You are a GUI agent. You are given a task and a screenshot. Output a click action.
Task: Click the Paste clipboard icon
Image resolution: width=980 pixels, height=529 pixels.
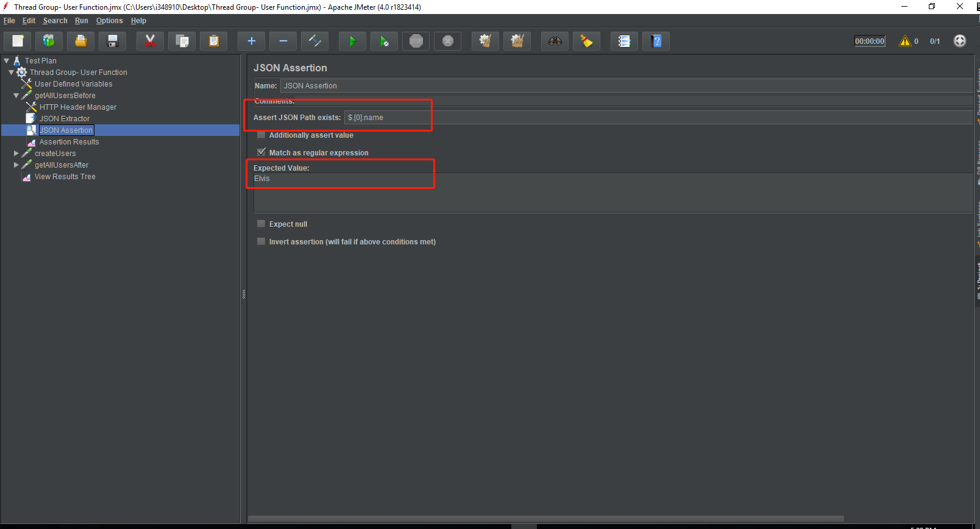click(213, 41)
